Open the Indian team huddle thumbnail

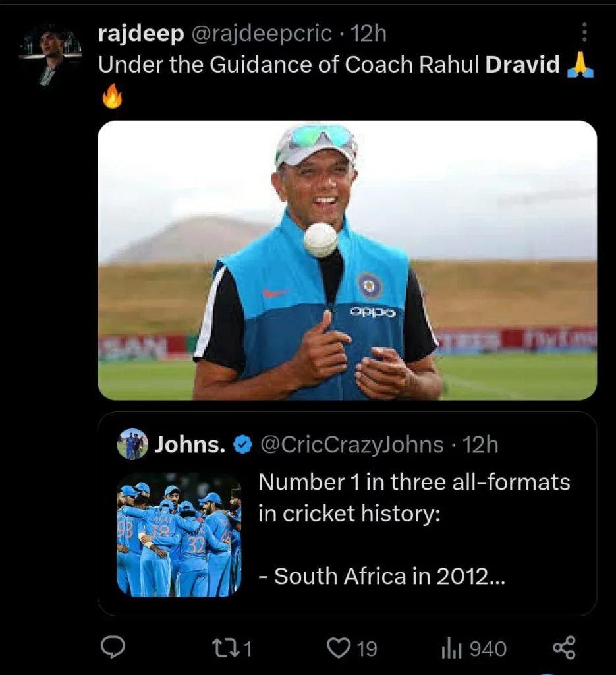(x=179, y=535)
